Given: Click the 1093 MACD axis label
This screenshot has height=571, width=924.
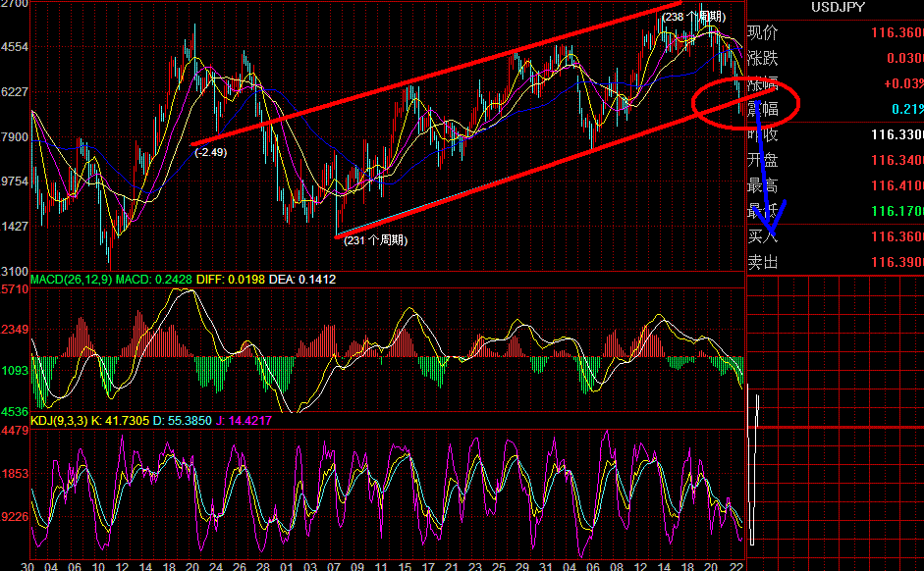Looking at the screenshot, I should pos(15,371).
